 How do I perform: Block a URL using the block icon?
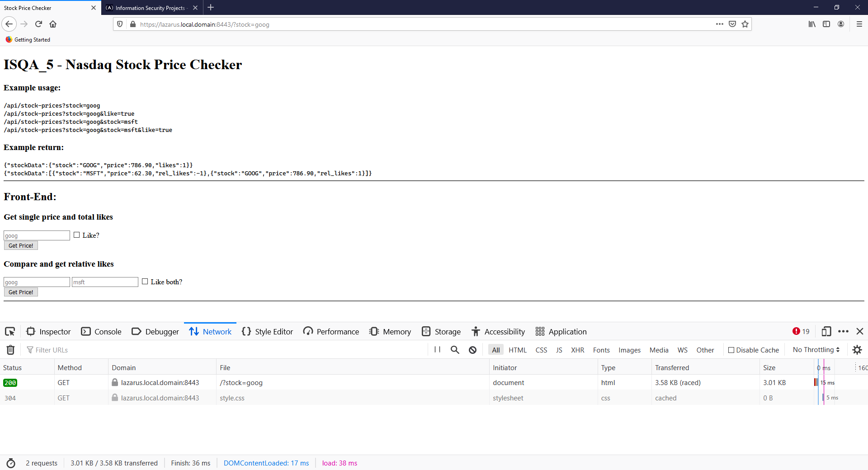pyautogui.click(x=472, y=349)
